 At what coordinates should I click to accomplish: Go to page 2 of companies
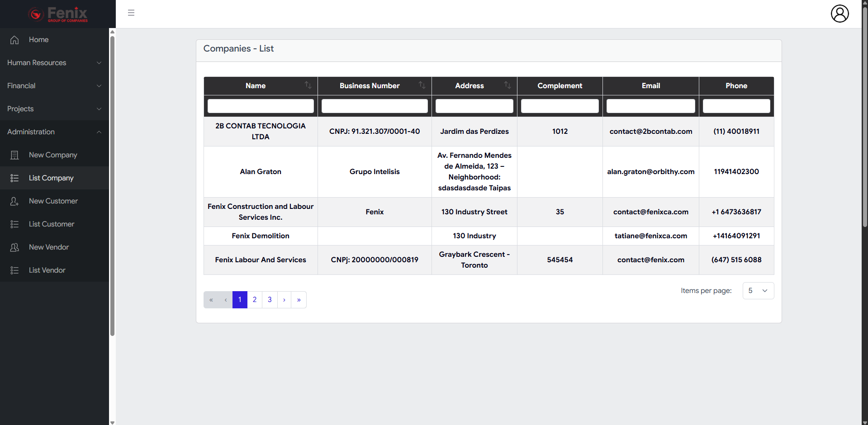(x=255, y=300)
